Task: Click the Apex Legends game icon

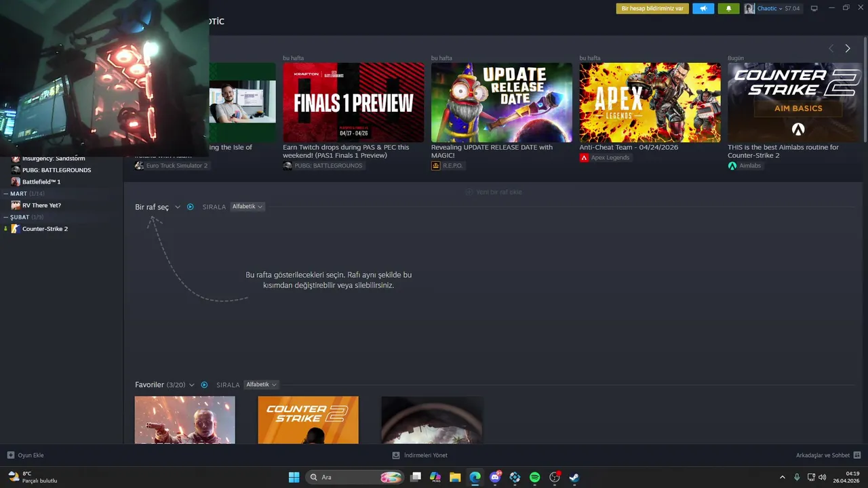Action: click(x=584, y=157)
